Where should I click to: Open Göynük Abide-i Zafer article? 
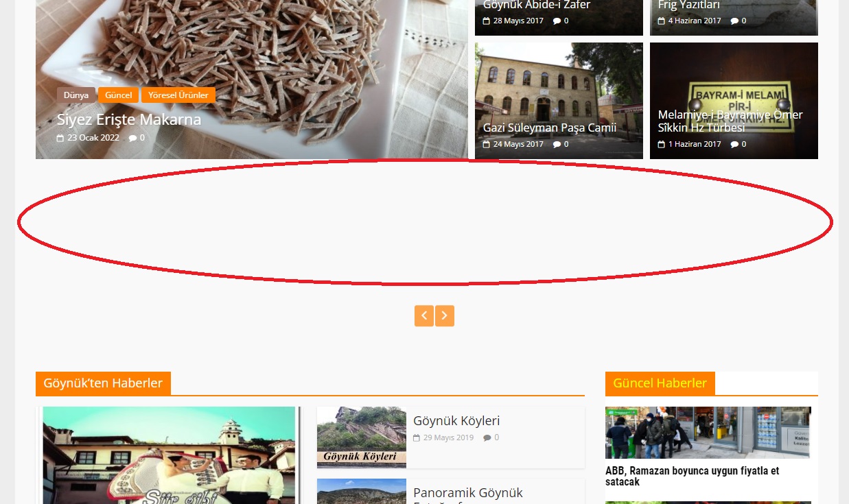(x=537, y=5)
